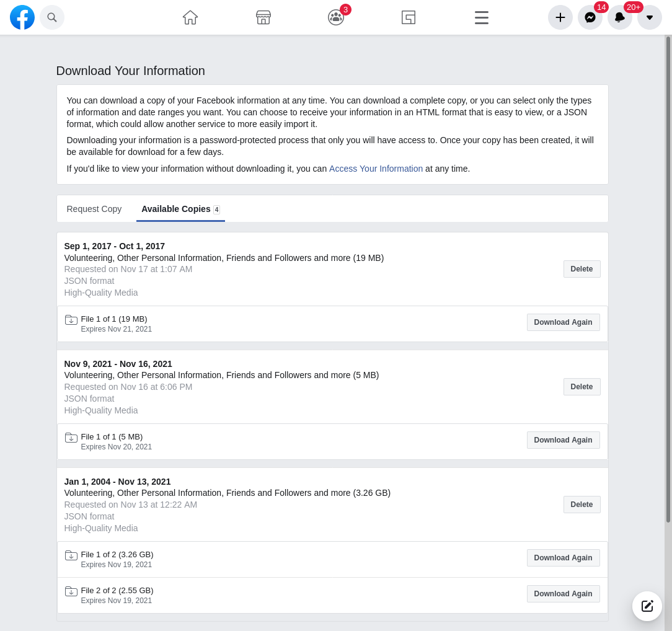Image resolution: width=672 pixels, height=631 pixels.
Task: Open the hamburger menu icon
Action: pyautogui.click(x=482, y=17)
